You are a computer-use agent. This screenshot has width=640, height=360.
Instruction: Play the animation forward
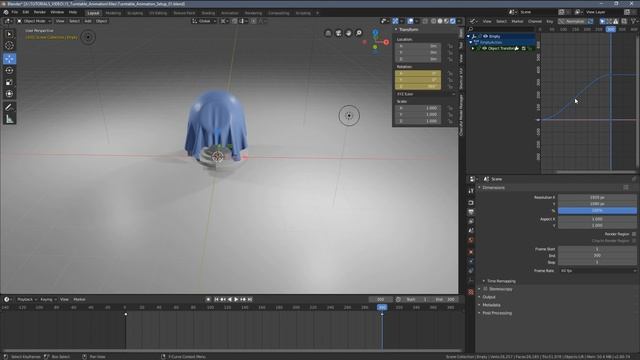pos(236,300)
